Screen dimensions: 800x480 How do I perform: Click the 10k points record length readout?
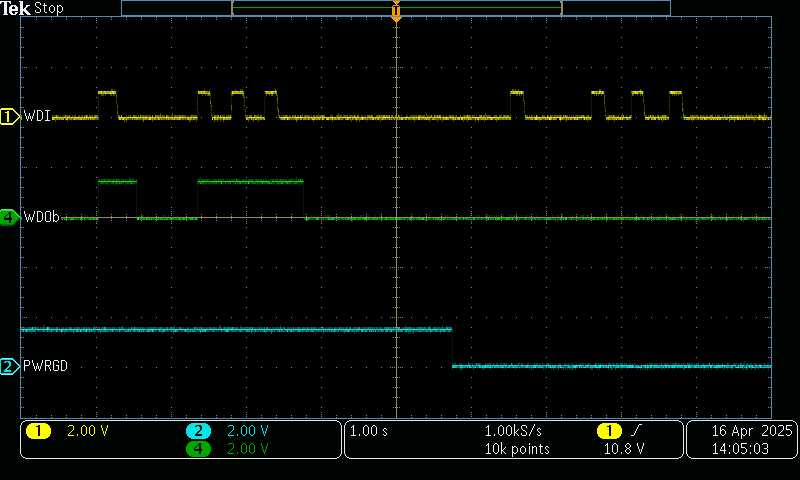pos(517,449)
